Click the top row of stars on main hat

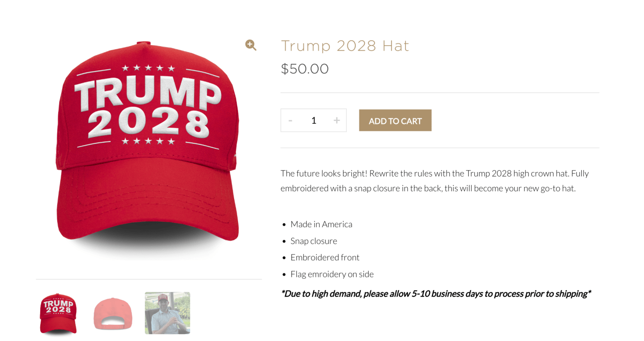[x=148, y=68]
